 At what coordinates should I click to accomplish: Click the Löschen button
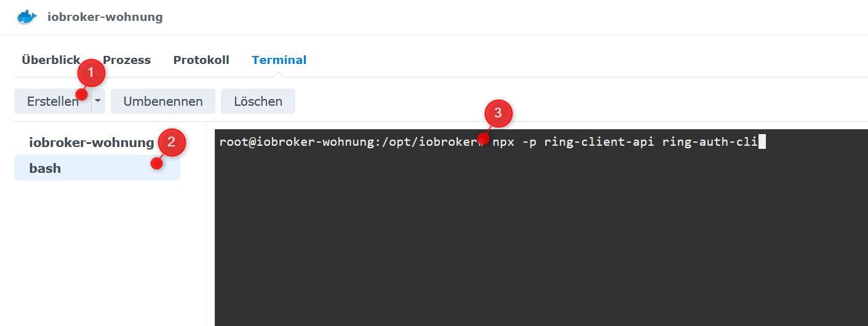(x=258, y=101)
